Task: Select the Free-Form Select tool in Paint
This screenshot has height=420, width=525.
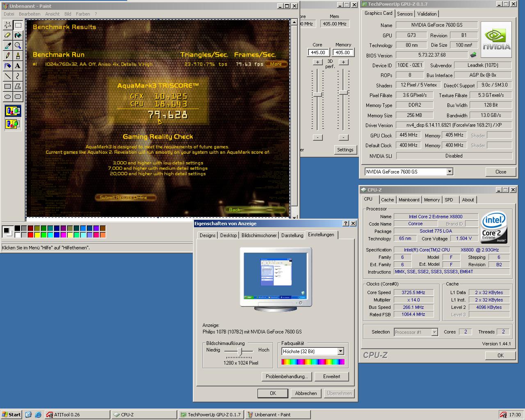Action: pyautogui.click(x=7, y=25)
